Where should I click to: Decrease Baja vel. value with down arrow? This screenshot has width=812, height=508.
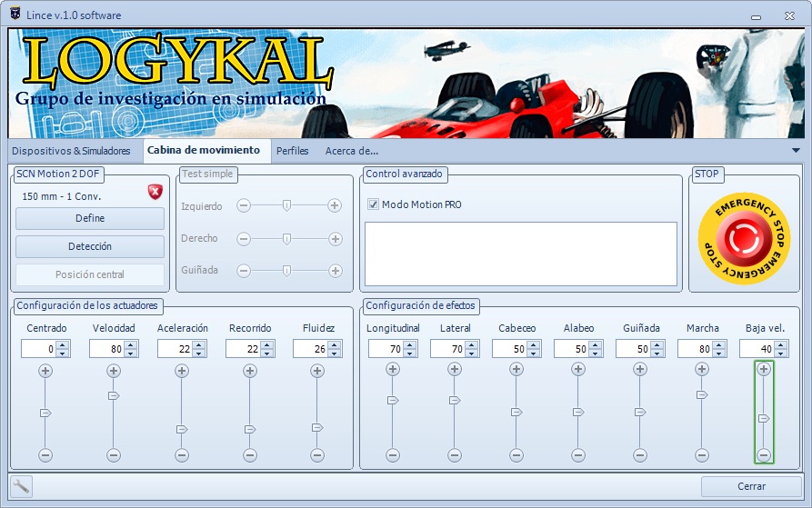point(780,354)
